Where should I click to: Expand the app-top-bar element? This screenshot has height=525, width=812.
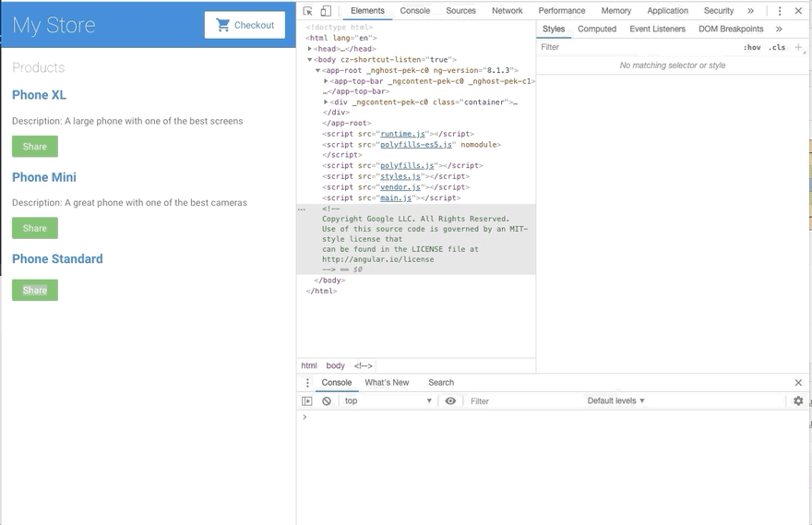pos(326,81)
